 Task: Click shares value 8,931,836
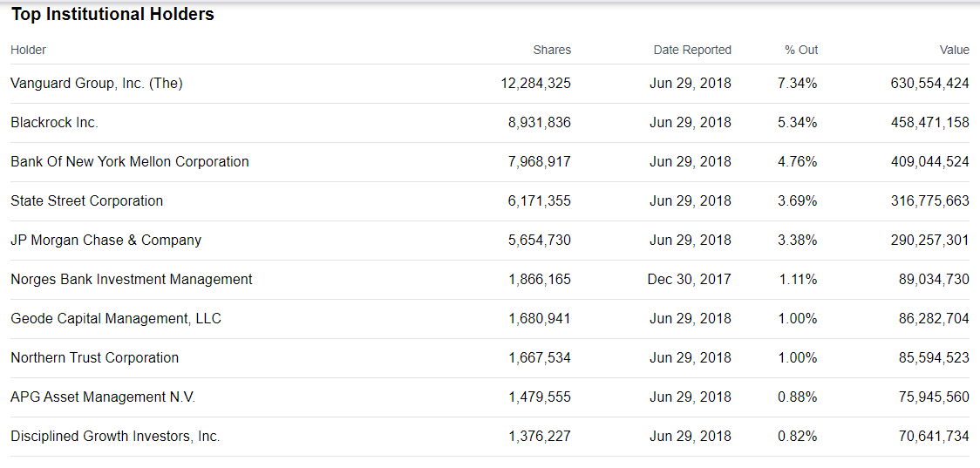540,123
